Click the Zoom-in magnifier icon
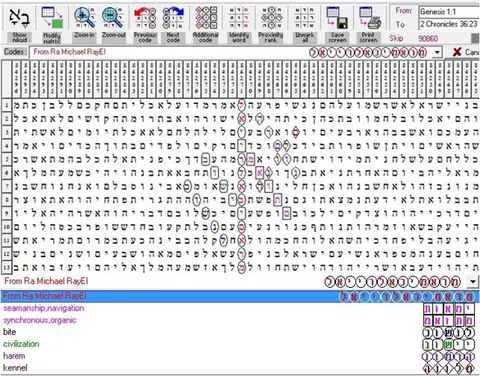Screen dimensions: 480x376 84,17
